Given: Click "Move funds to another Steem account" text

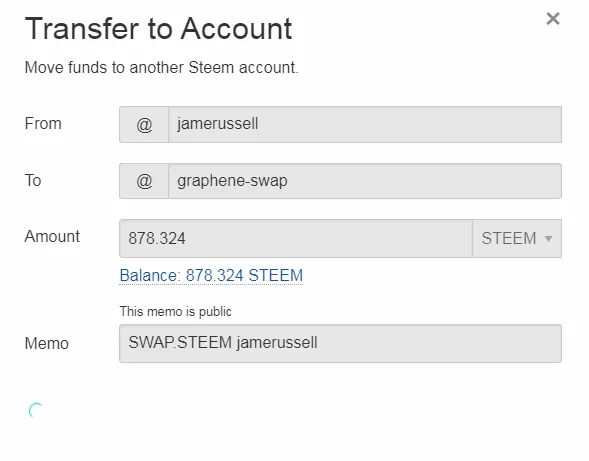Looking at the screenshot, I should click(162, 68).
